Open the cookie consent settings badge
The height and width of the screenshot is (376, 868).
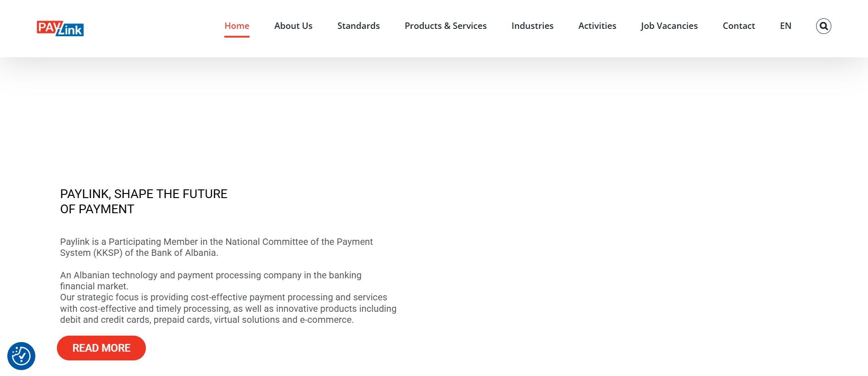click(x=21, y=356)
